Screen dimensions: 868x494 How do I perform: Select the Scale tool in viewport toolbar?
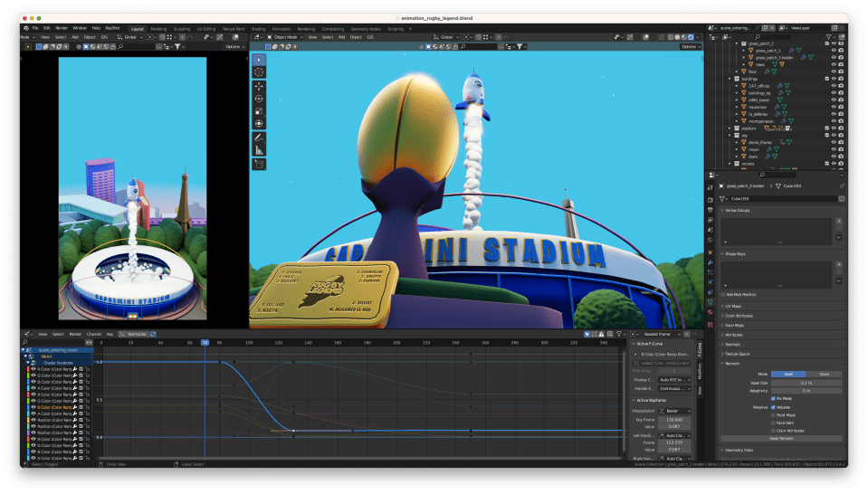(259, 111)
